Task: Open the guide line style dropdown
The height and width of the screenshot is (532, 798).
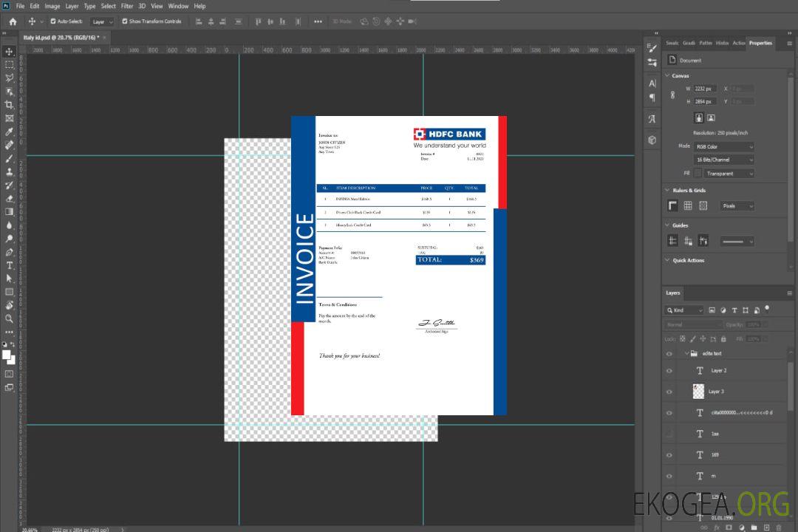Action: (x=737, y=242)
